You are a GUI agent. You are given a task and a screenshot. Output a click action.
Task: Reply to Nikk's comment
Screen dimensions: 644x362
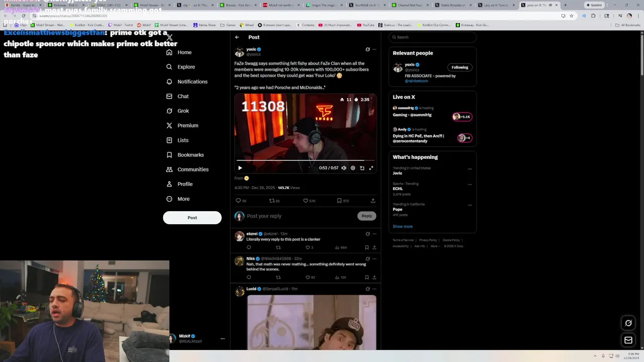pyautogui.click(x=249, y=278)
